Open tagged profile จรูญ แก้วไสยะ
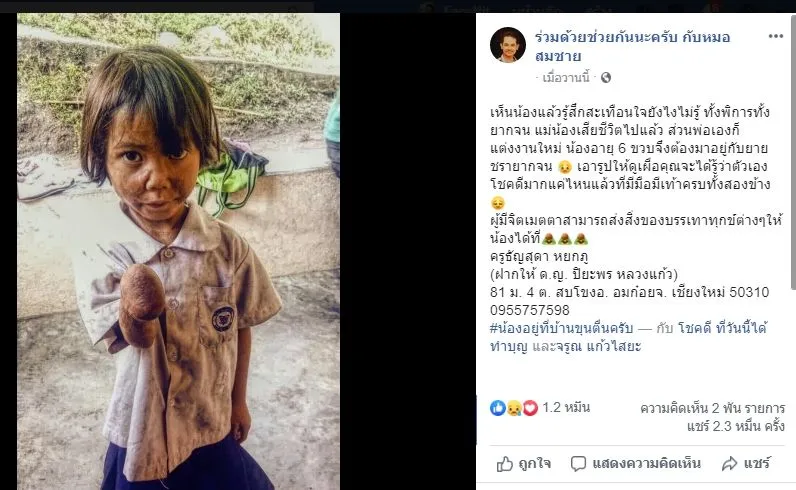The image size is (796, 490). (x=598, y=346)
